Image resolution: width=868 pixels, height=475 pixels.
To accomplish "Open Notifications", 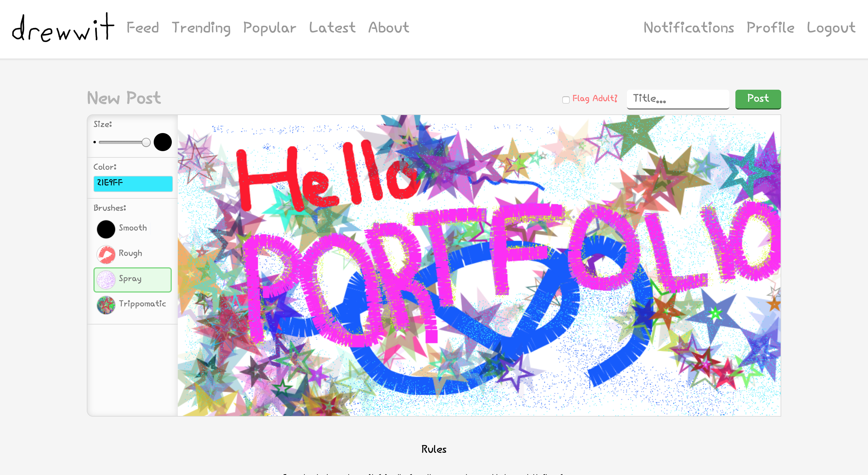I will [x=688, y=28].
